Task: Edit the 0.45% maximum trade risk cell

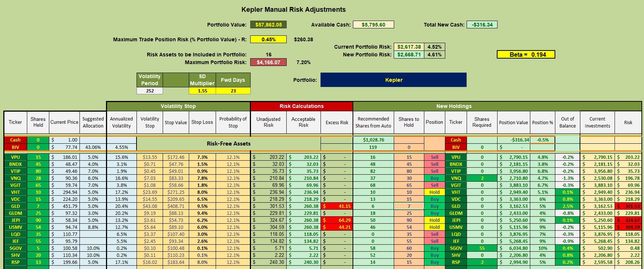Action: 268,39
